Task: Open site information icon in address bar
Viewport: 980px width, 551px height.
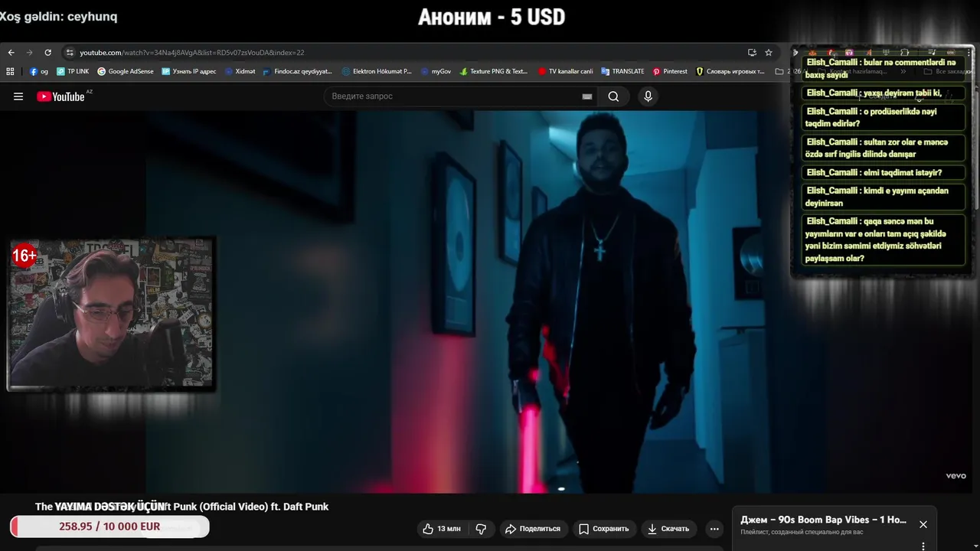Action: coord(70,53)
